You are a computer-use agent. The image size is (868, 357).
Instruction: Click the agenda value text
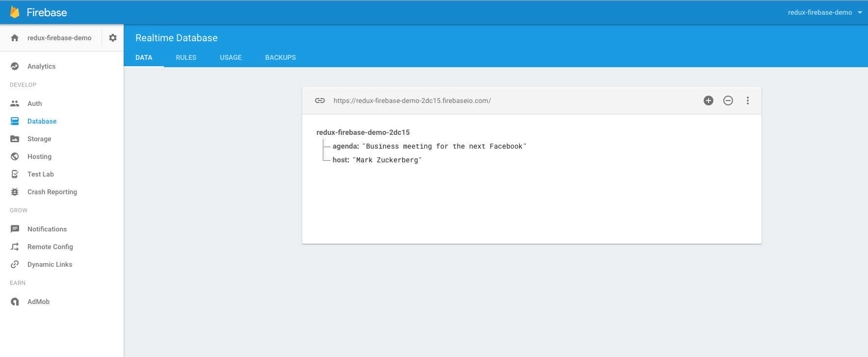(444, 146)
